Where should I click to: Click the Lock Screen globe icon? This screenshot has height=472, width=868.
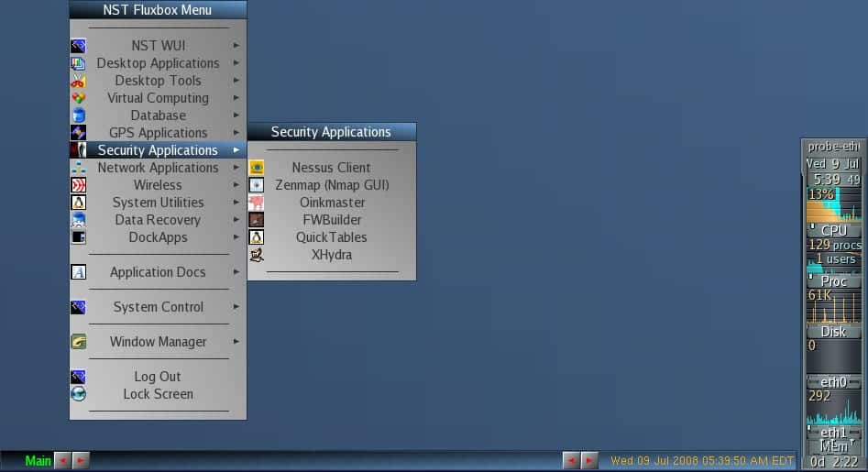click(78, 394)
